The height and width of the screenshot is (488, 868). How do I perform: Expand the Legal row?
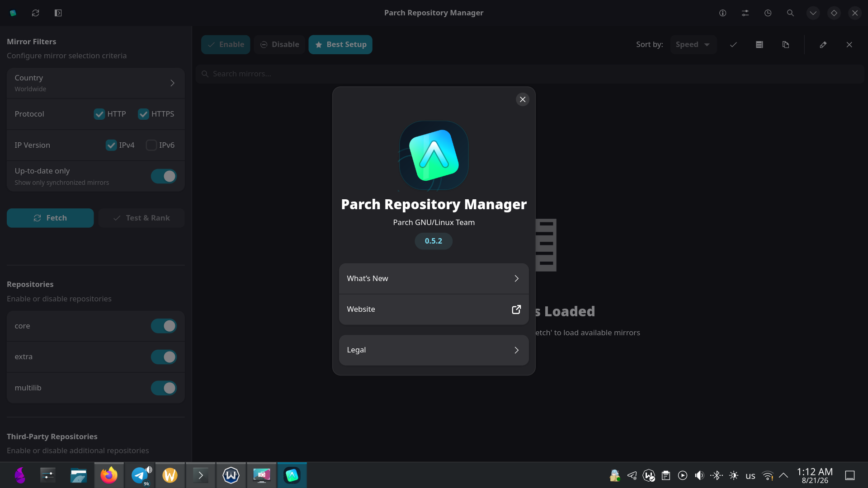(434, 350)
